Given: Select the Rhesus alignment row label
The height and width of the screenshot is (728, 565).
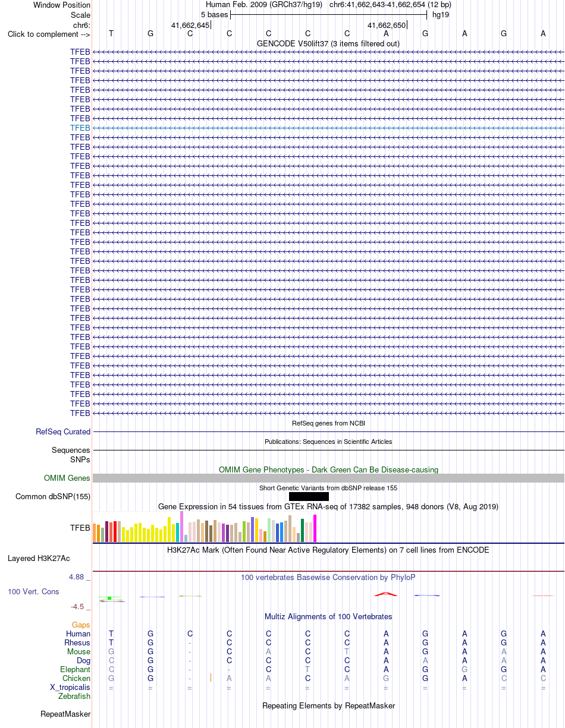Looking at the screenshot, I should coord(77,643).
